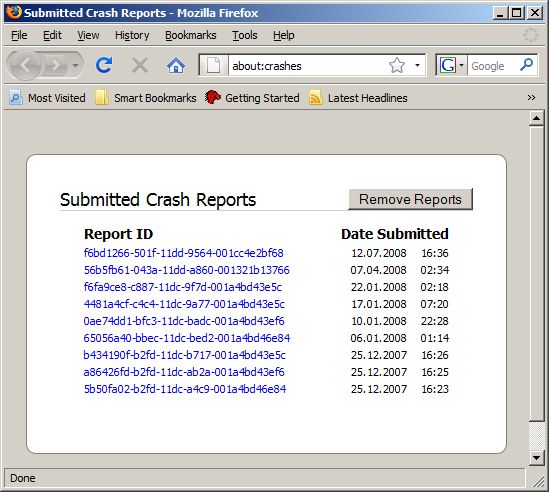This screenshot has height=492, width=549.
Task: Go forward using the Forward arrow button
Action: click(55, 65)
